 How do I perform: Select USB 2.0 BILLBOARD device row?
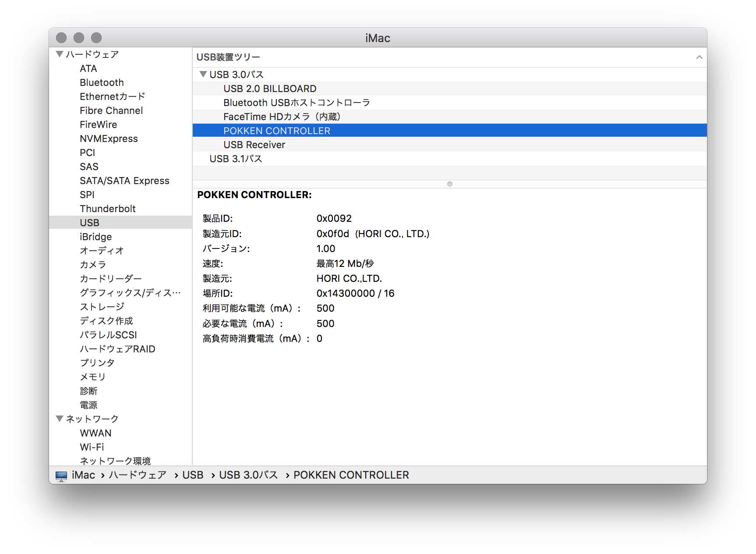pyautogui.click(x=450, y=89)
